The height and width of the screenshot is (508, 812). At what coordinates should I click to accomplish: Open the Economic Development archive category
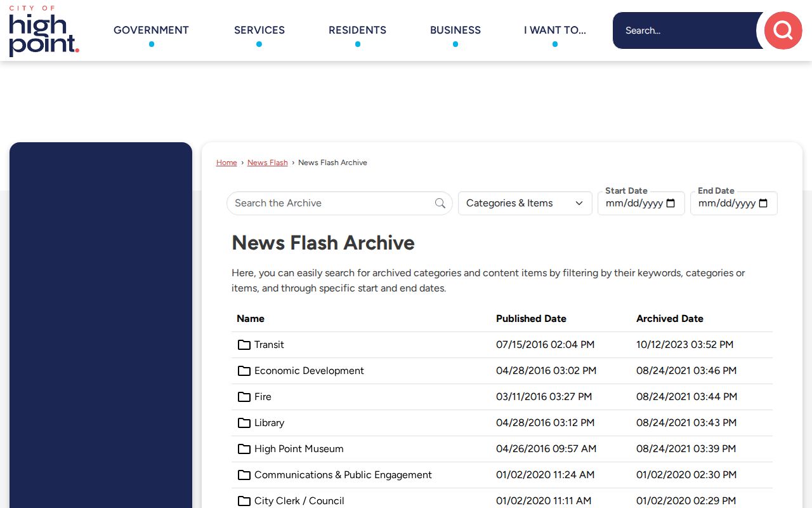click(309, 371)
